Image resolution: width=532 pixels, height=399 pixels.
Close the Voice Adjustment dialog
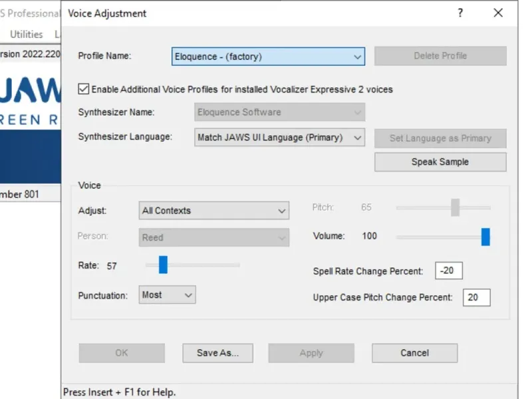tap(498, 13)
